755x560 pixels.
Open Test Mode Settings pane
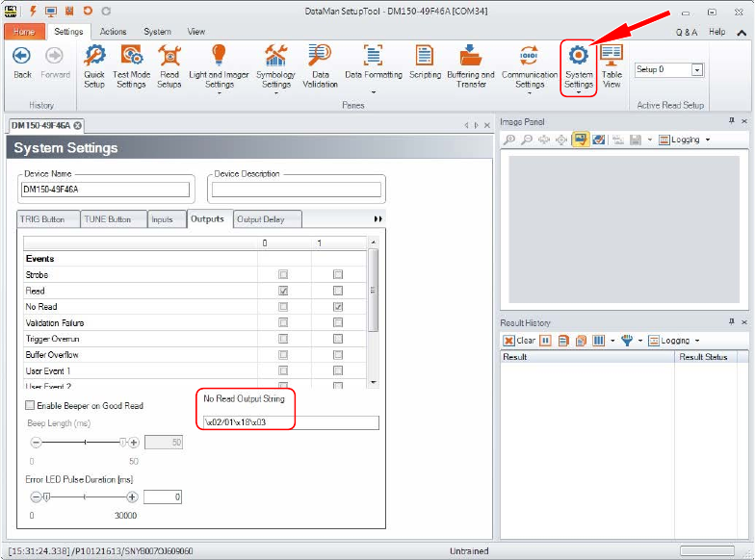131,65
